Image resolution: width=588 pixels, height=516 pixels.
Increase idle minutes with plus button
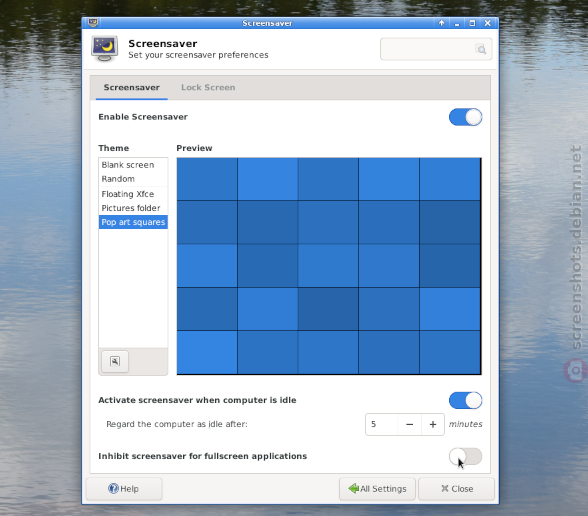point(433,424)
